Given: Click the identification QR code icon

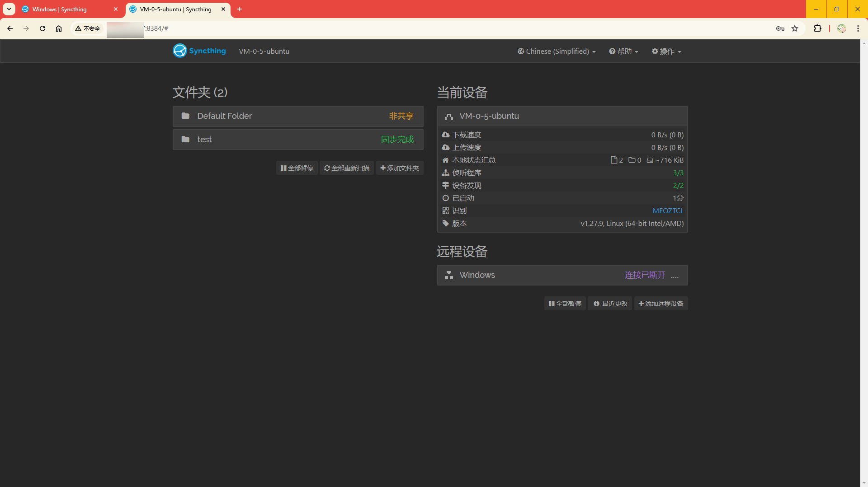Looking at the screenshot, I should tap(446, 211).
